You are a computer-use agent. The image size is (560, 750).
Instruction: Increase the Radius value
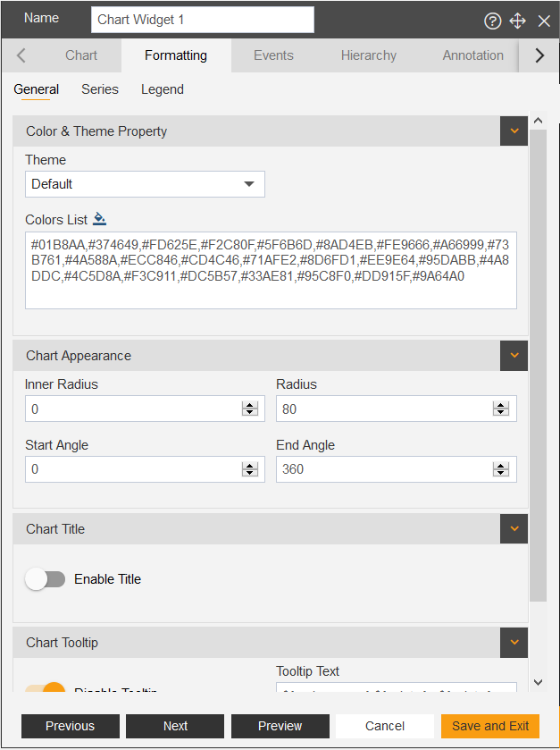coord(501,405)
